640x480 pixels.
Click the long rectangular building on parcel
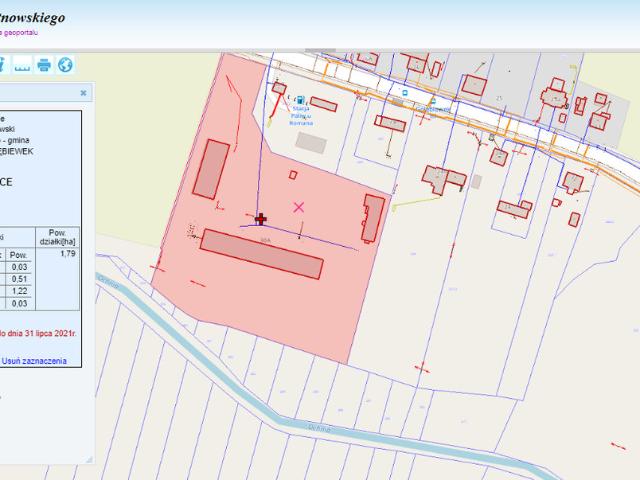[x=262, y=254]
